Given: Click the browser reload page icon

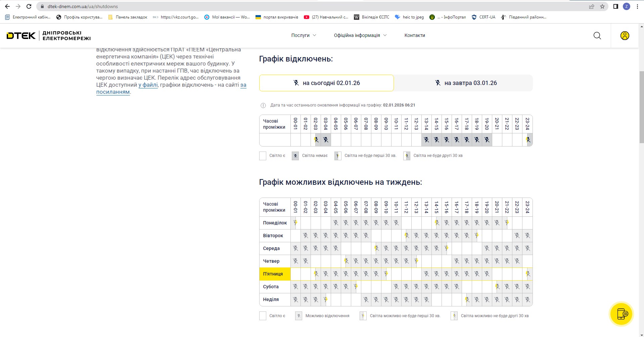Looking at the screenshot, I should (29, 6).
